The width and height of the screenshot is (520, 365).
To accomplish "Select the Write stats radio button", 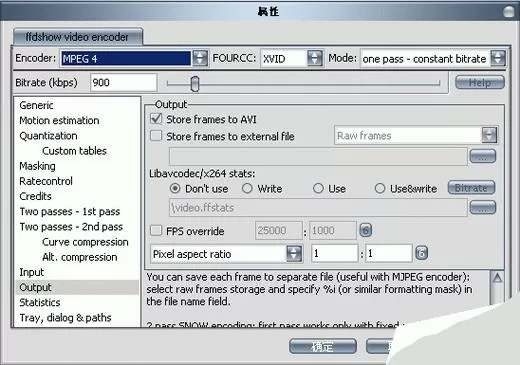I will [x=247, y=188].
